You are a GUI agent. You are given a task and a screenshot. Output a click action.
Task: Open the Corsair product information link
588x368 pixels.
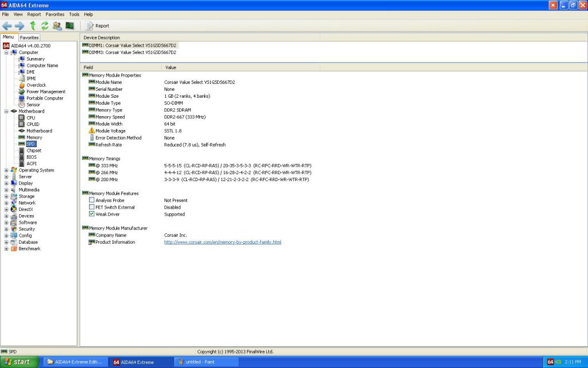point(222,242)
